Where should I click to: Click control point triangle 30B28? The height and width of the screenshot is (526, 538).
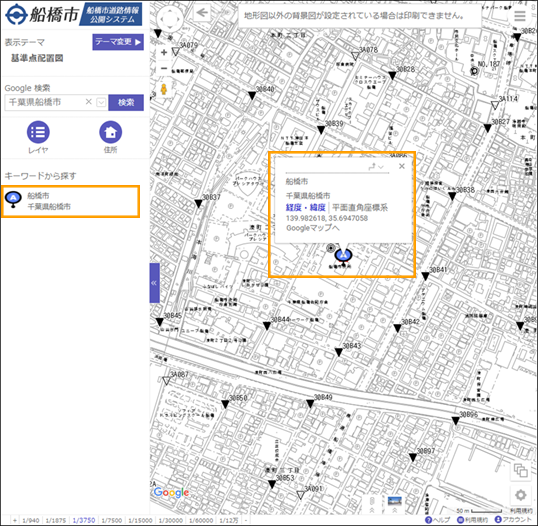pyautogui.click(x=392, y=75)
